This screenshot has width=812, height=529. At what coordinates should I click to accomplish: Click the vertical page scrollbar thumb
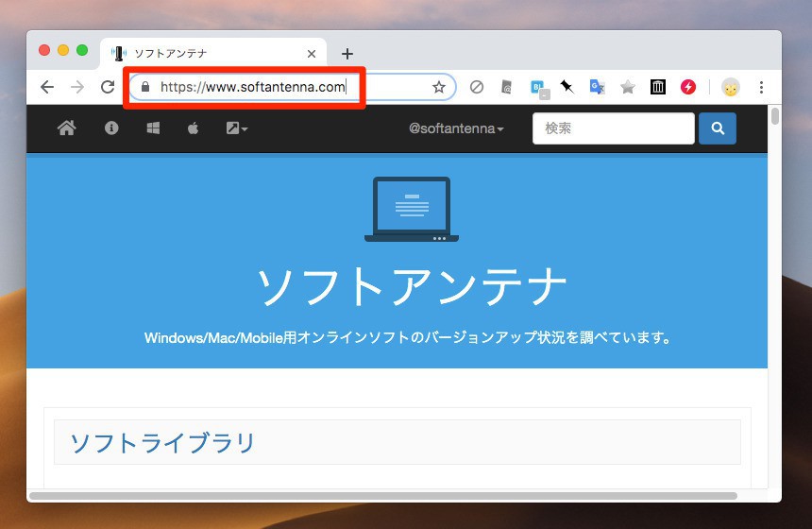click(775, 116)
